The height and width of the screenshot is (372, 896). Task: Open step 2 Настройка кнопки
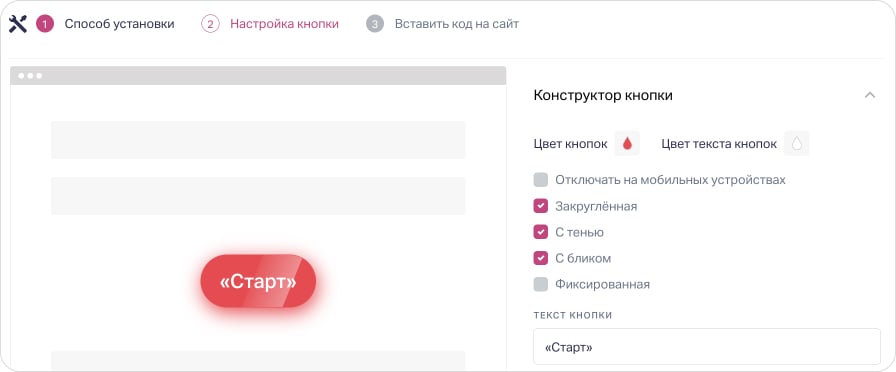coord(271,24)
